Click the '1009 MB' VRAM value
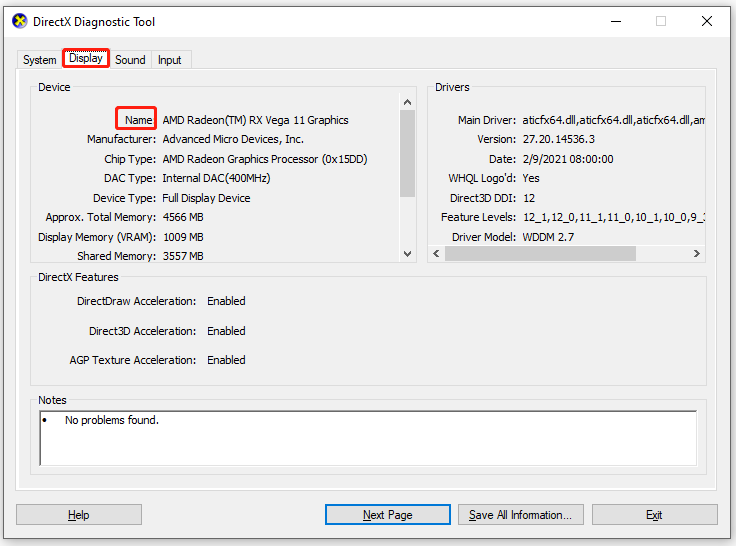 (x=183, y=237)
